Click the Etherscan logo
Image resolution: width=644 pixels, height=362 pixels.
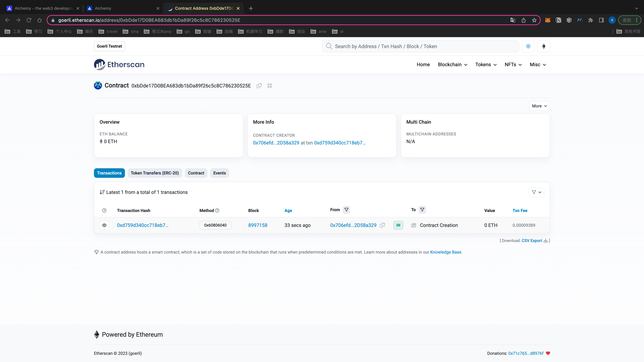(119, 65)
